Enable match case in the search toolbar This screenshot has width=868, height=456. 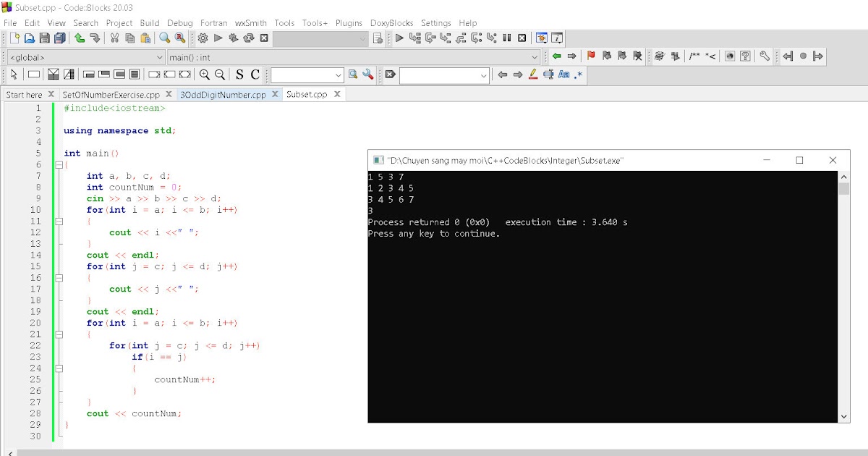pos(563,74)
